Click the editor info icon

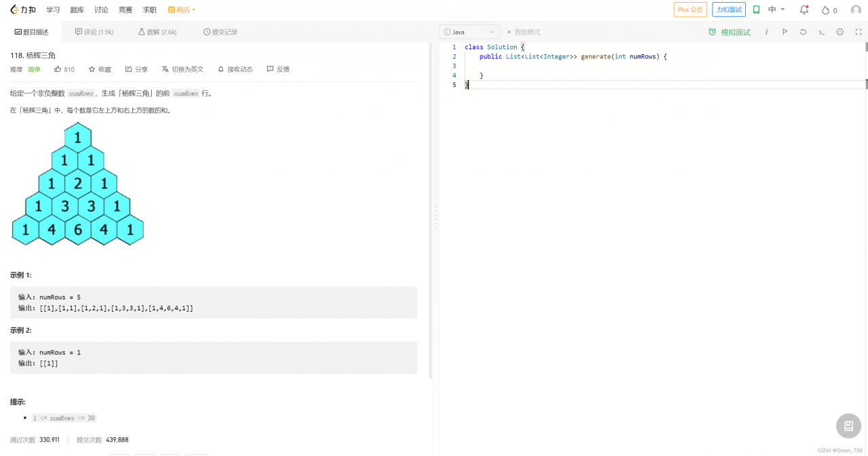pos(766,32)
